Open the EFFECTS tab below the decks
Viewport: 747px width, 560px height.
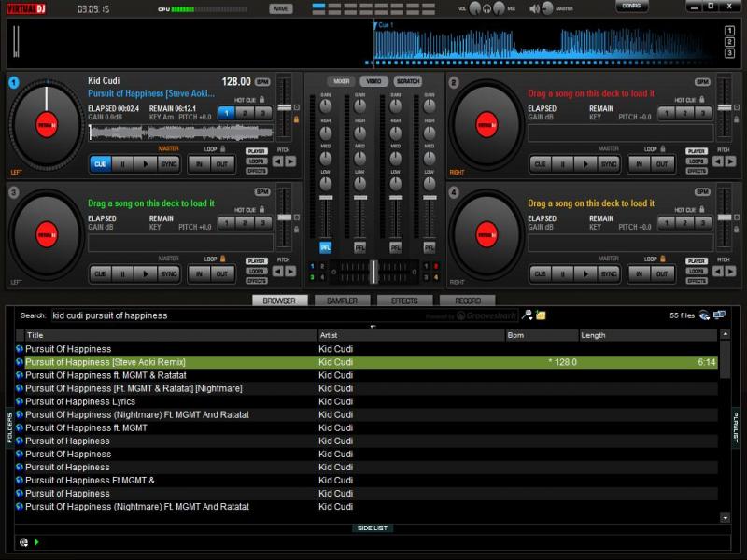[x=404, y=301]
